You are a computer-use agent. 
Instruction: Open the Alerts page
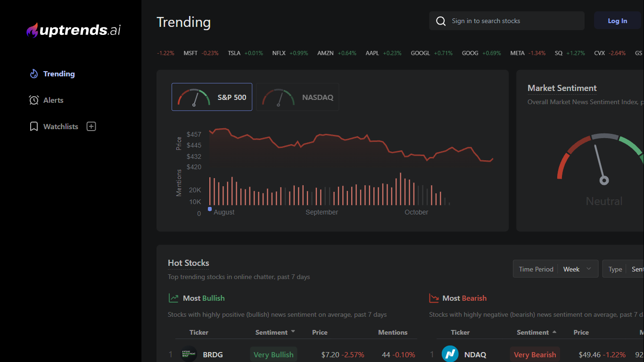(x=53, y=100)
